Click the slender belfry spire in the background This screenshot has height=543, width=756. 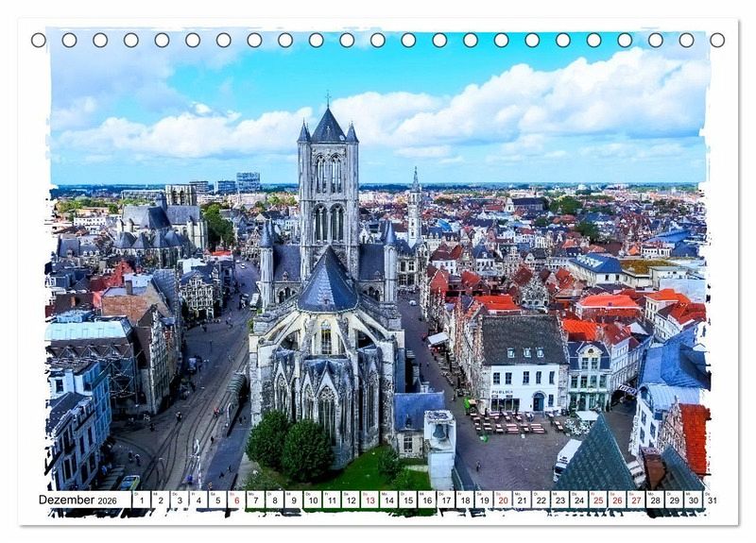[x=415, y=208]
